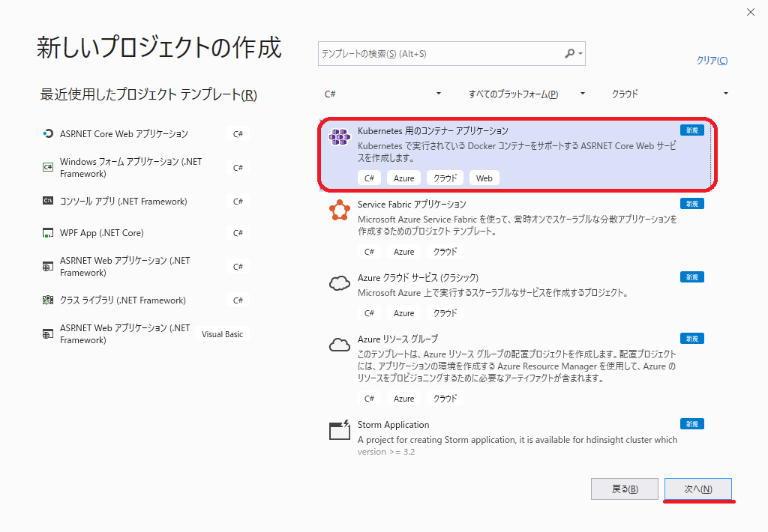Click the Kubernetes container application template icon
Screen dimensions: 768x532
(x=340, y=137)
